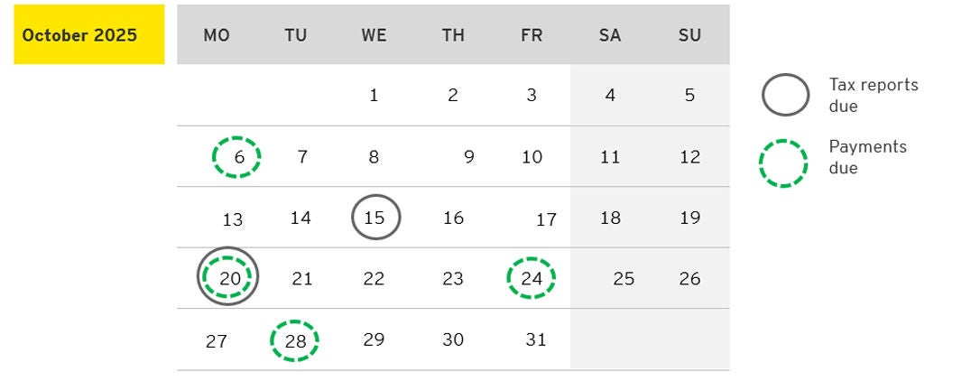Click the gray Tax reports due legend circle
Screen dimensions: 980x381
pyautogui.click(x=785, y=95)
